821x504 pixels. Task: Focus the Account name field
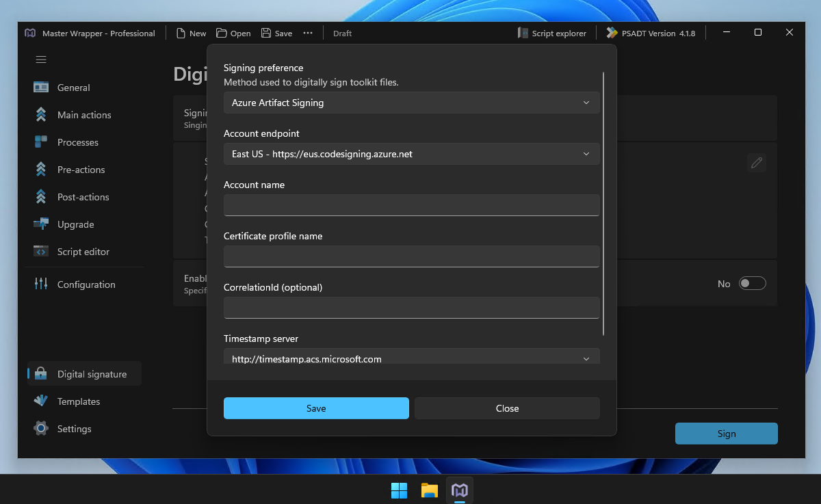coord(411,205)
